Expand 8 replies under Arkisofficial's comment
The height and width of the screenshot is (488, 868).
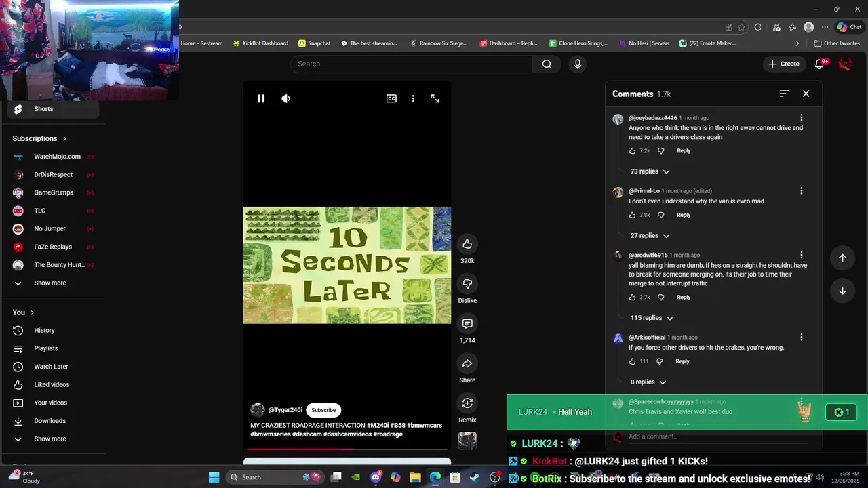[x=648, y=382]
